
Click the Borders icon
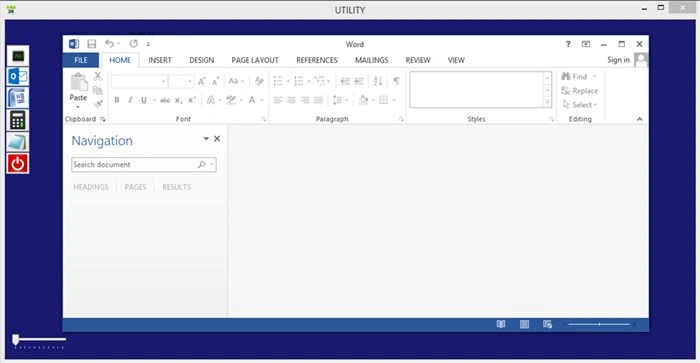coord(383,100)
